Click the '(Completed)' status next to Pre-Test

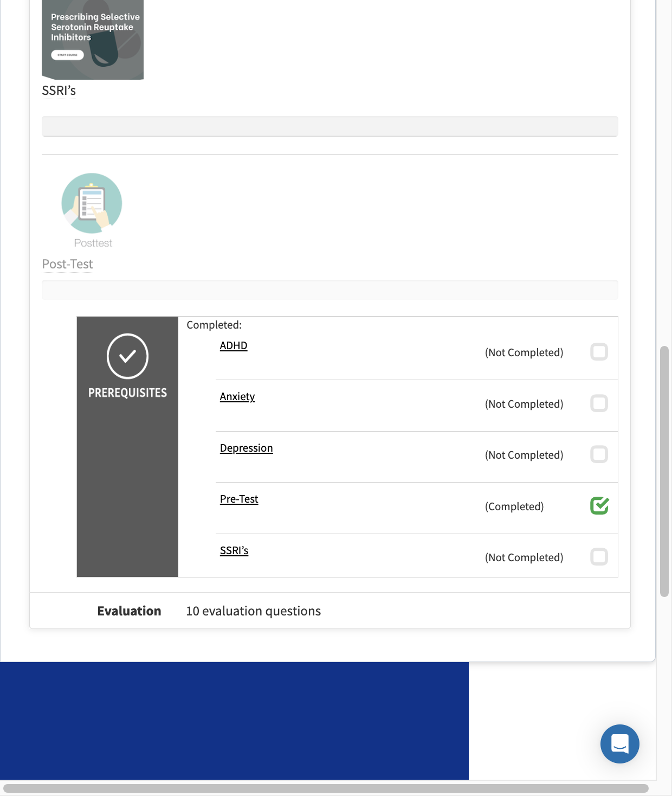514,506
